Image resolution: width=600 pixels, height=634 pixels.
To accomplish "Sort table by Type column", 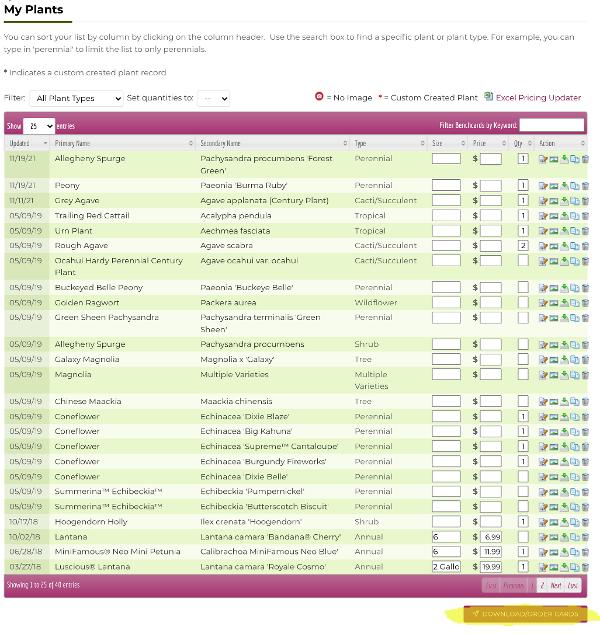I will coord(389,143).
